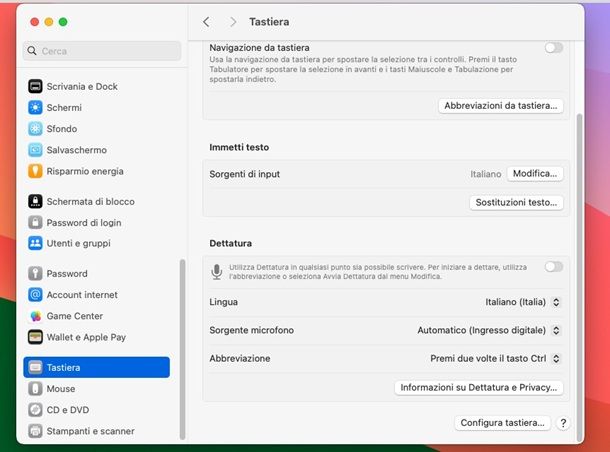
Task: Click the Scrivania e Dock icon
Action: [x=35, y=86]
